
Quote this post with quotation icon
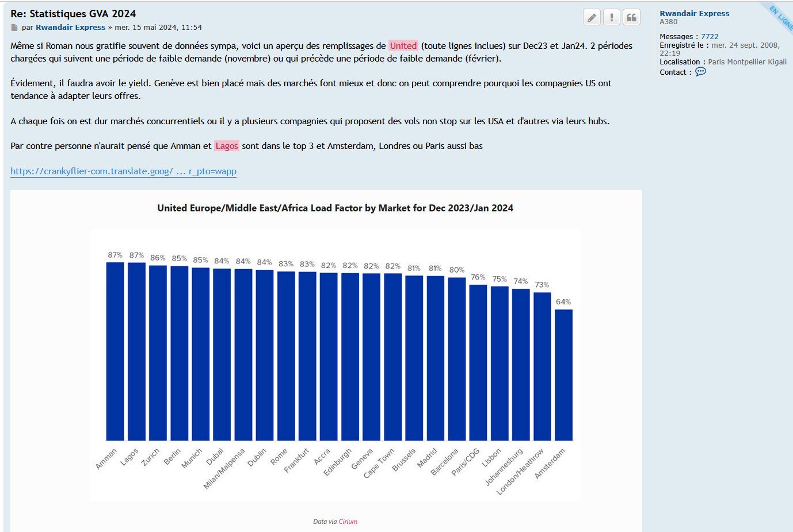[631, 17]
